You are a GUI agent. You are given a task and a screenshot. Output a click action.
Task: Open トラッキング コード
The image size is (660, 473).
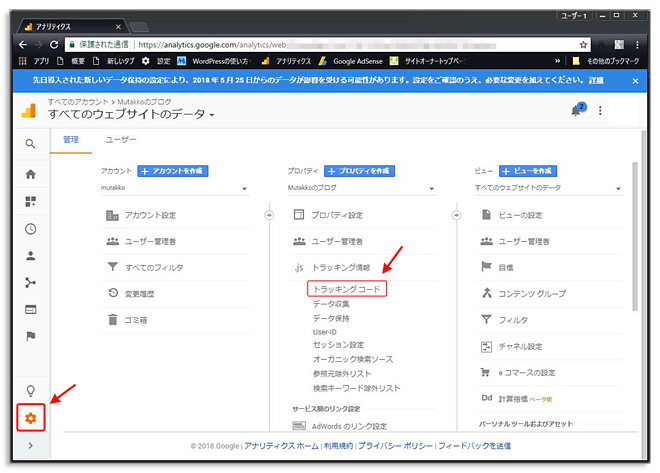pos(347,289)
